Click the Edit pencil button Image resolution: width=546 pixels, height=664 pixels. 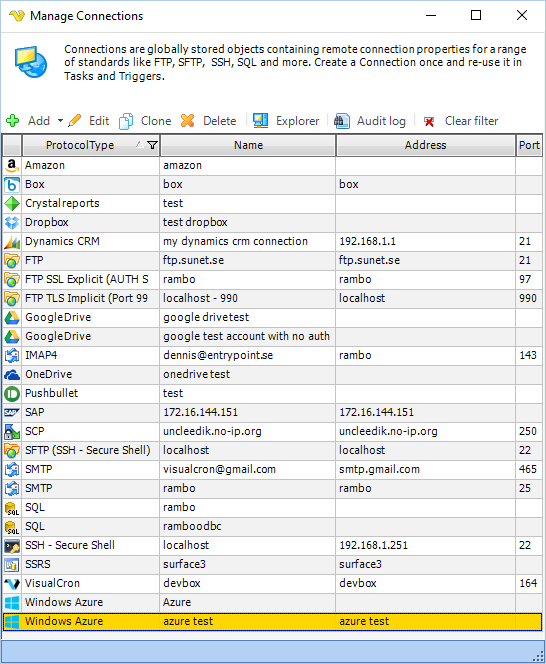tap(89, 121)
